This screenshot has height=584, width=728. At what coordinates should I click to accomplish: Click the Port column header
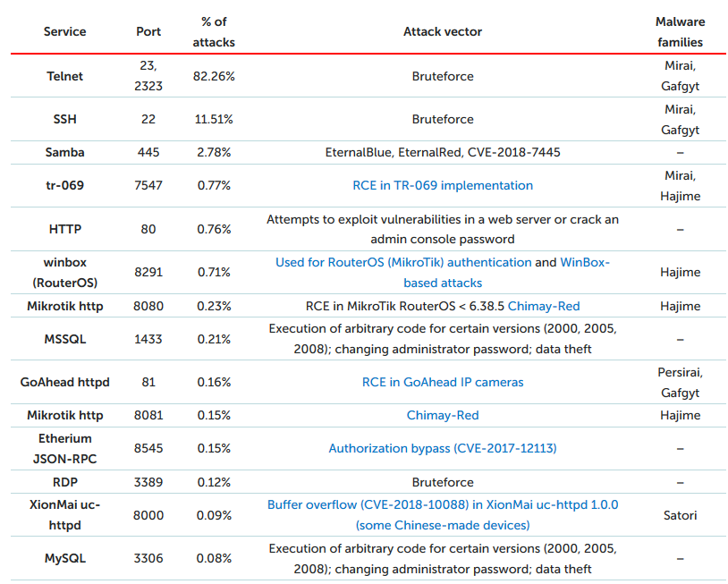point(148,31)
